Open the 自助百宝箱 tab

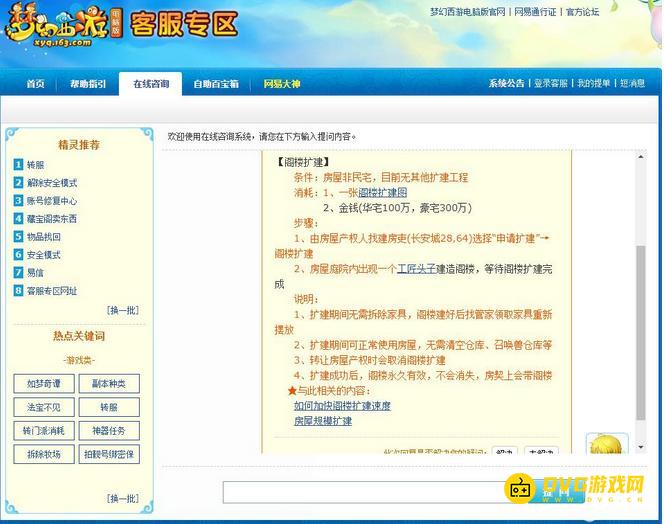coord(215,84)
